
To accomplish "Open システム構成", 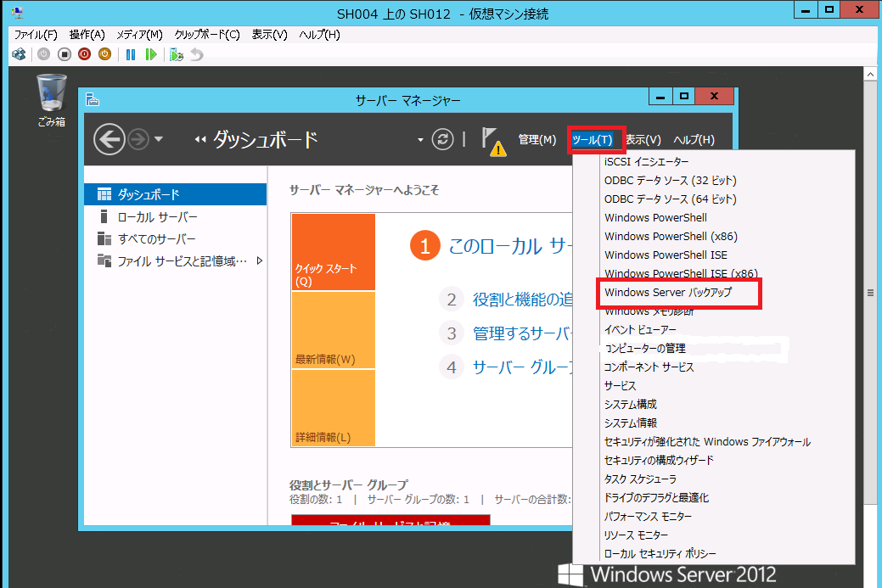I will pos(630,404).
